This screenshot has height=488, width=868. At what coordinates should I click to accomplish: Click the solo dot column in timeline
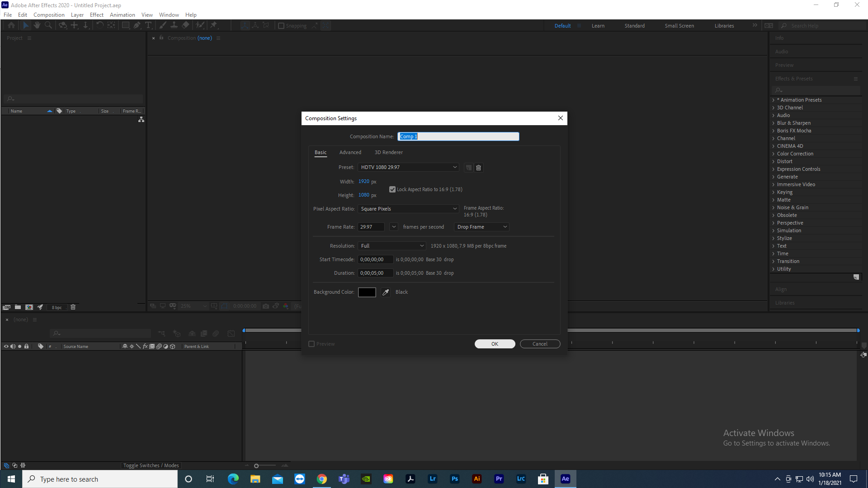[19, 347]
